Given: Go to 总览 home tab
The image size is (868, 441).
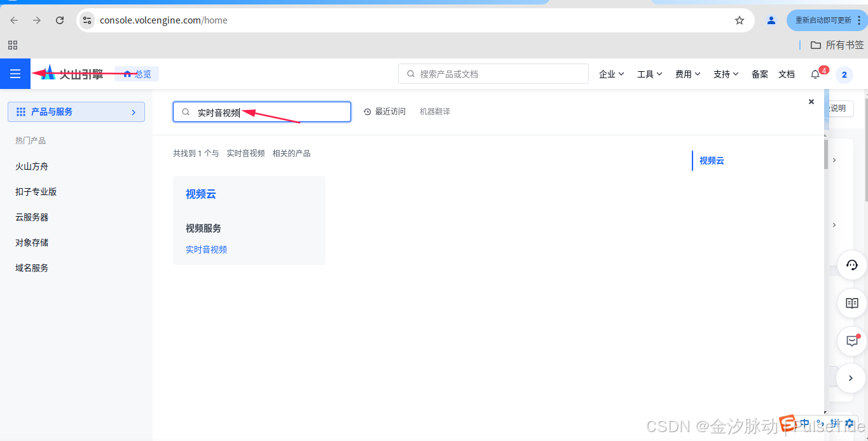Looking at the screenshot, I should (x=137, y=74).
